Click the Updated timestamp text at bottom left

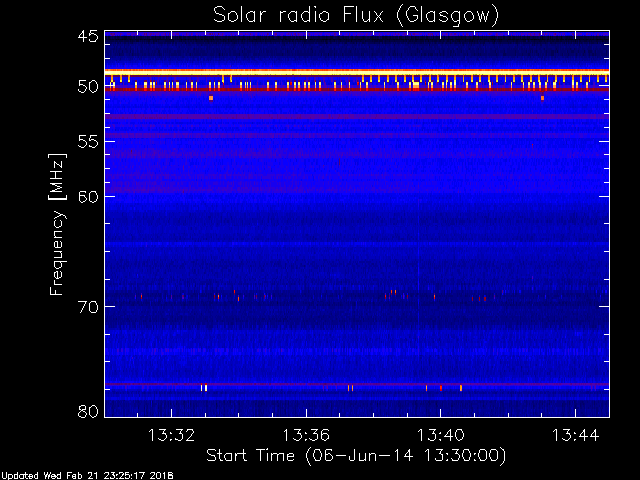(87, 476)
